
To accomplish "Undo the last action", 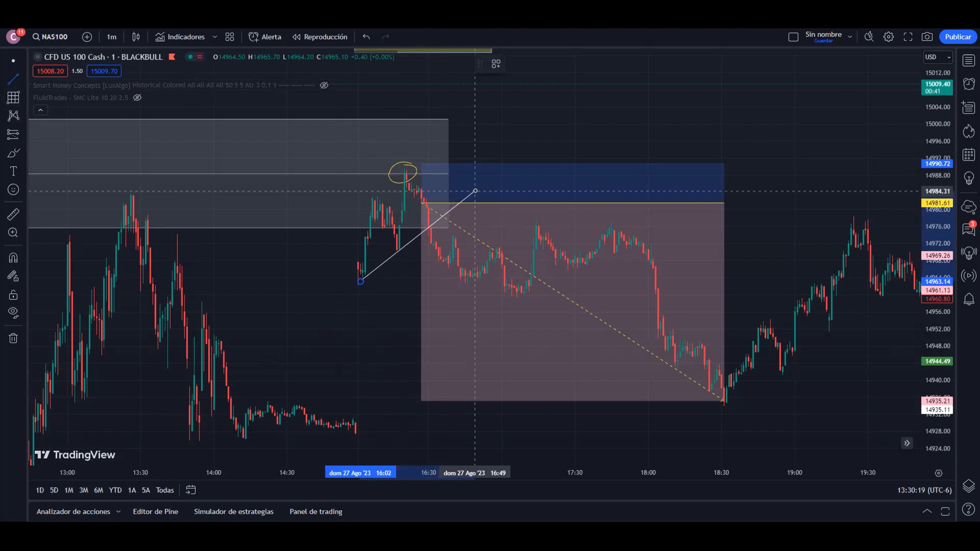I will [366, 37].
